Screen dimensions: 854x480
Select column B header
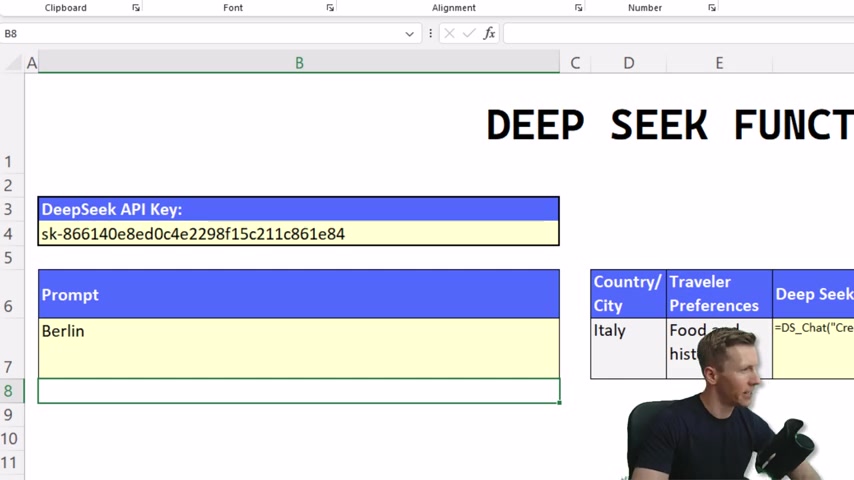(299, 63)
